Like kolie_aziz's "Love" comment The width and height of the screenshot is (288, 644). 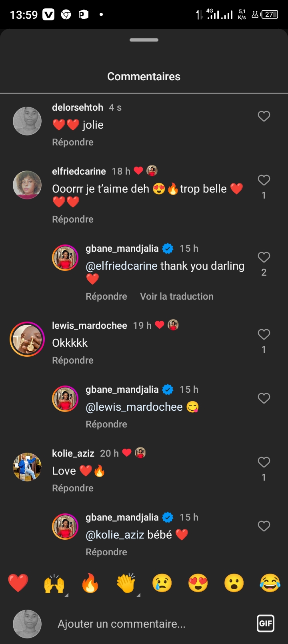pyautogui.click(x=264, y=462)
